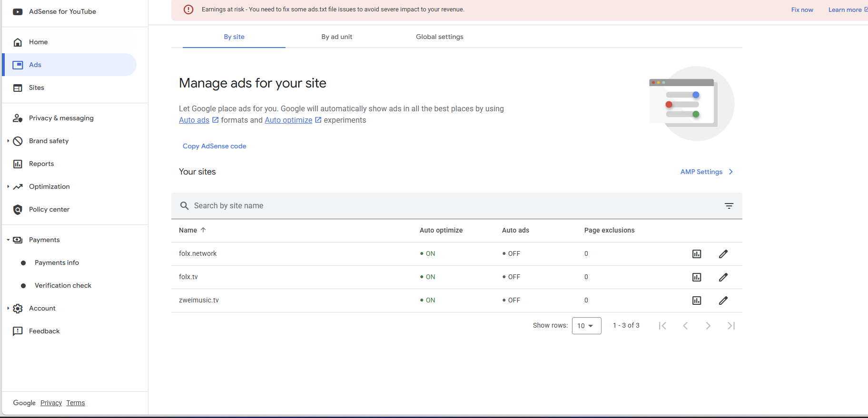Open Verification check menu item

tap(63, 286)
